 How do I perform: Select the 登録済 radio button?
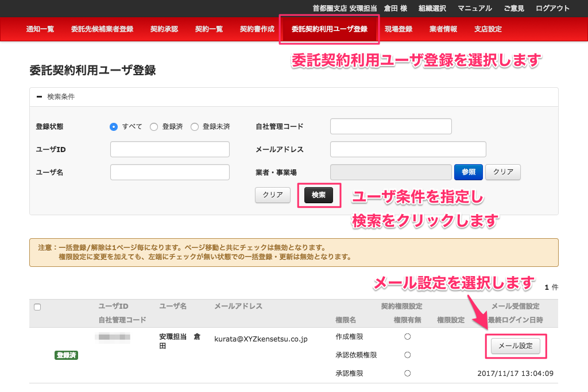[154, 127]
